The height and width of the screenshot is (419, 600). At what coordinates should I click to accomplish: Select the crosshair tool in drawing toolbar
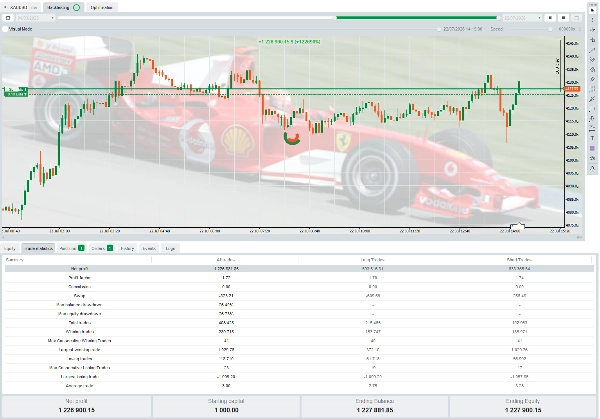tap(592, 20)
